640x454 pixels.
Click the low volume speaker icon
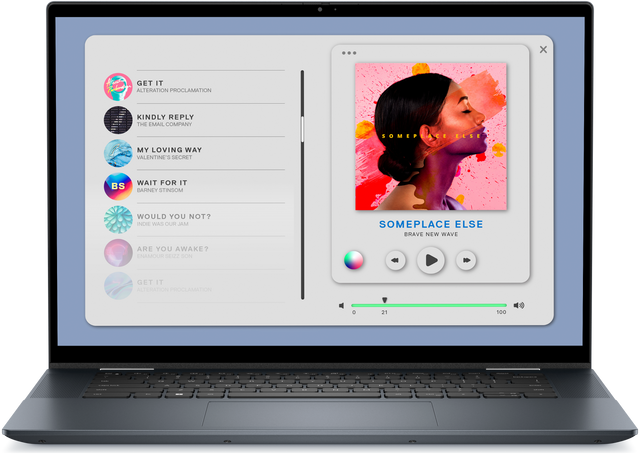click(342, 305)
